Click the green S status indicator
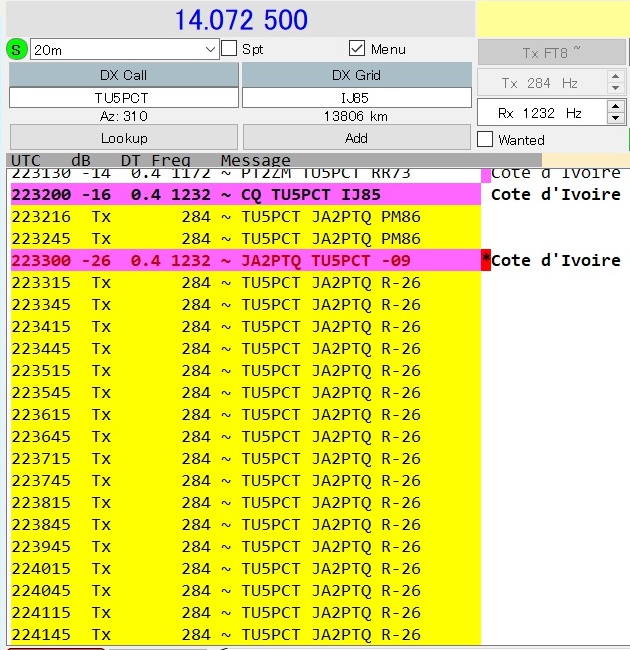The width and height of the screenshot is (630, 650). point(17,49)
